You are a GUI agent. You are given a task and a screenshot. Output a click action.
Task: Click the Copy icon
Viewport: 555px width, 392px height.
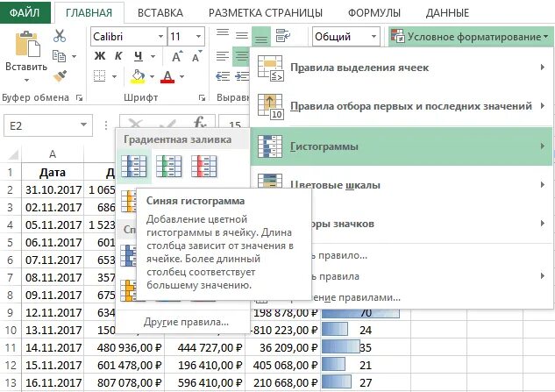(59, 56)
